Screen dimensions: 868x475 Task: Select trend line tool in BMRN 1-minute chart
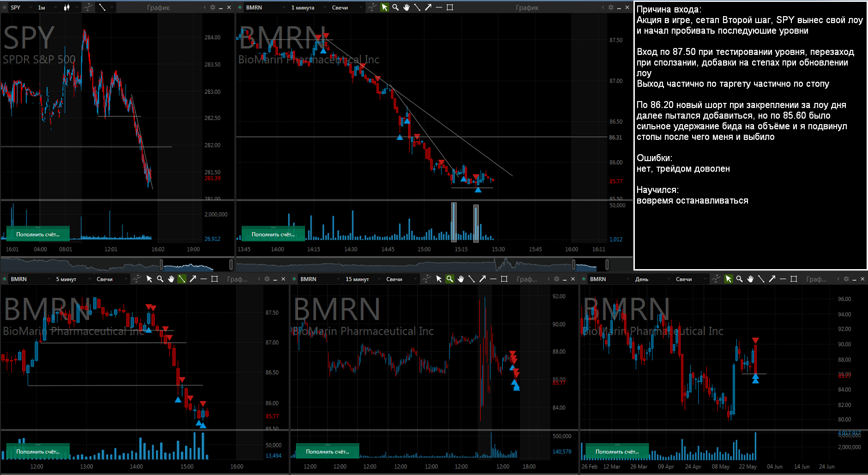coord(417,7)
